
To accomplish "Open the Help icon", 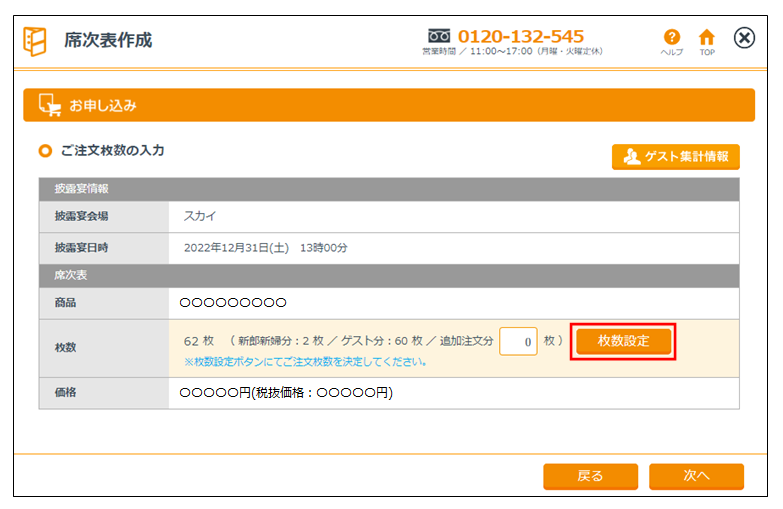I will pyautogui.click(x=671, y=37).
